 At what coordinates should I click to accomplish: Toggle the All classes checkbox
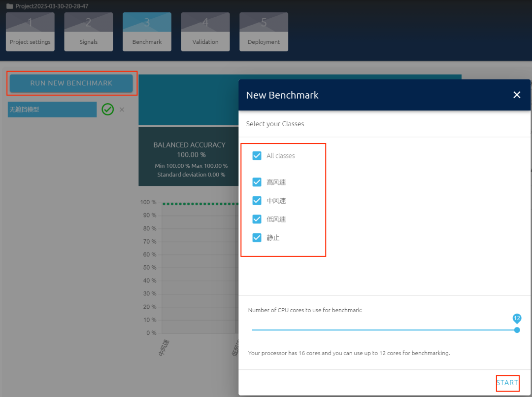coord(257,156)
